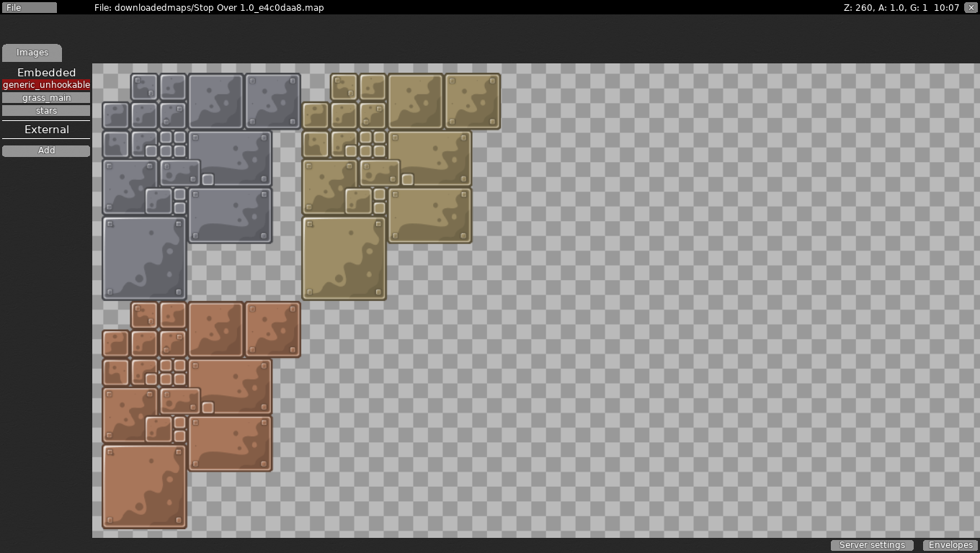Open Server settings panel
This screenshot has width=980, height=553.
[872, 545]
